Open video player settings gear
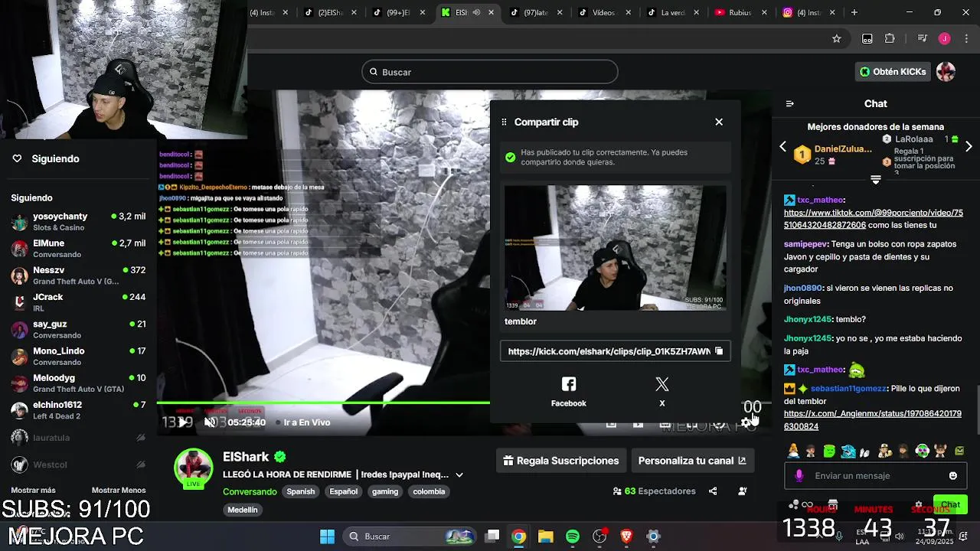The width and height of the screenshot is (980, 551). click(746, 422)
